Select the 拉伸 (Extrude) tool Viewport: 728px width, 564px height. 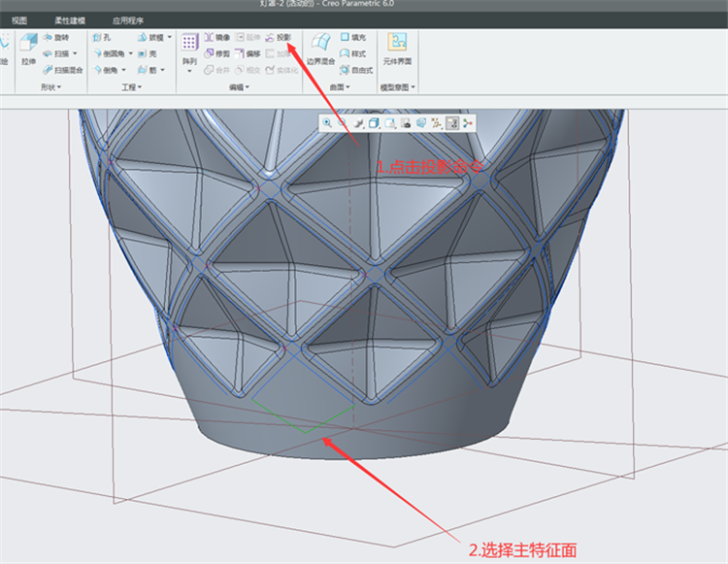(29, 49)
